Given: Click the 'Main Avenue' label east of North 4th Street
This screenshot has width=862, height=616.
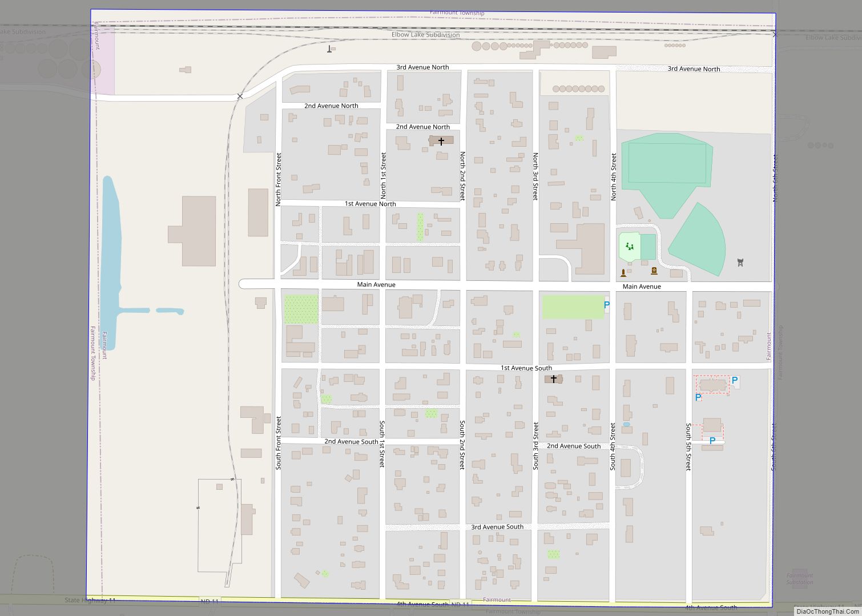Looking at the screenshot, I should [642, 287].
